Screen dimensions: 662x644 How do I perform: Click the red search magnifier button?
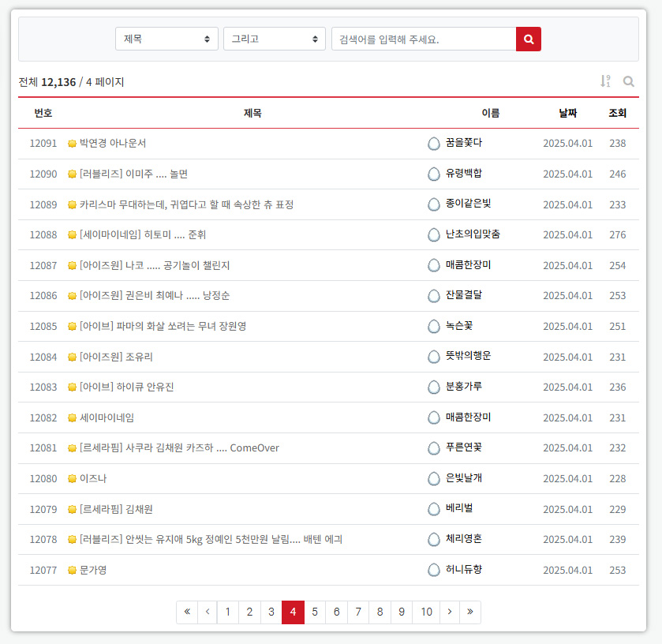coord(528,39)
